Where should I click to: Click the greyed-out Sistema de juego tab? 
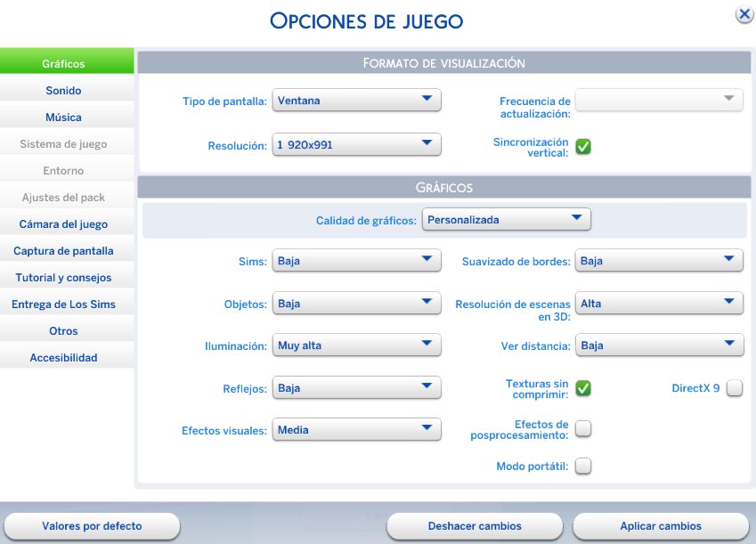coord(67,143)
